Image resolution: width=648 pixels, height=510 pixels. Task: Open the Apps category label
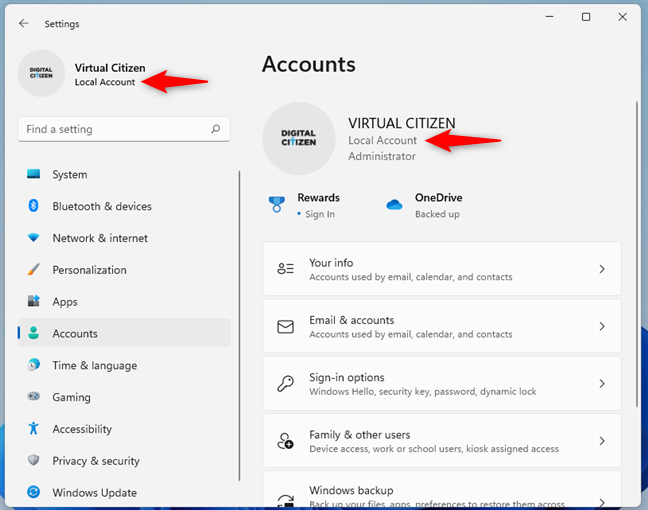(64, 302)
